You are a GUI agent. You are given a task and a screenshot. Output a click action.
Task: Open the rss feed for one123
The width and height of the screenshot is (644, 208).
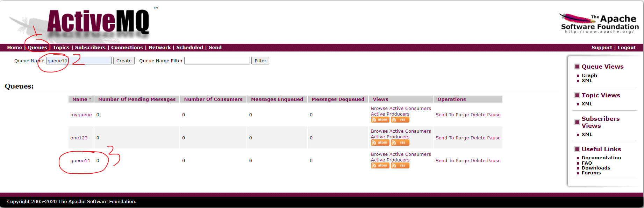[400, 143]
